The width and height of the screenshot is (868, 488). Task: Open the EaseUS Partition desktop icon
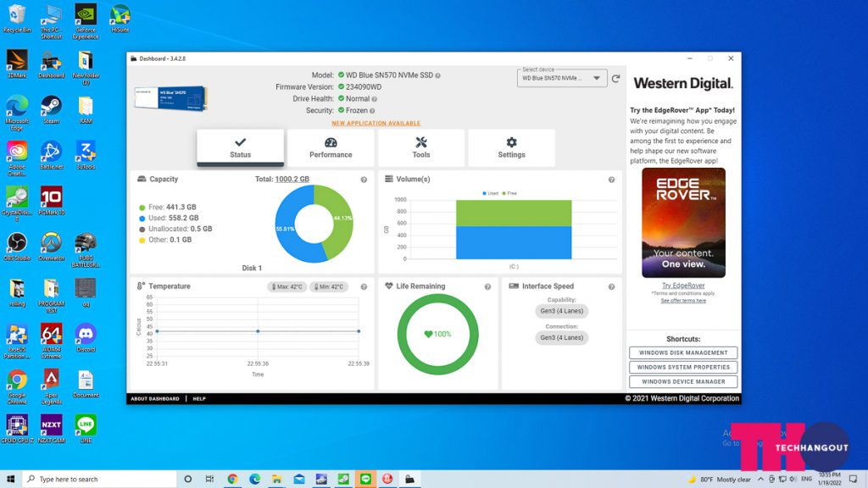[17, 341]
